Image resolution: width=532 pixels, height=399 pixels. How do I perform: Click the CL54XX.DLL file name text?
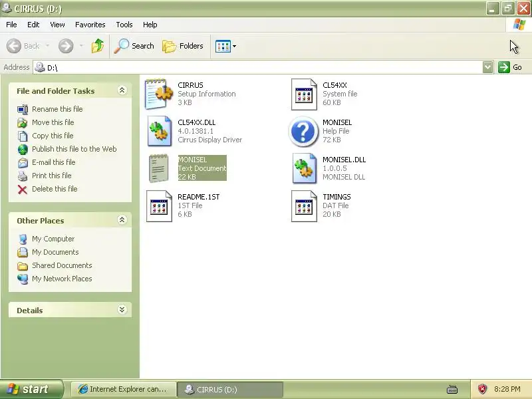[x=196, y=122]
